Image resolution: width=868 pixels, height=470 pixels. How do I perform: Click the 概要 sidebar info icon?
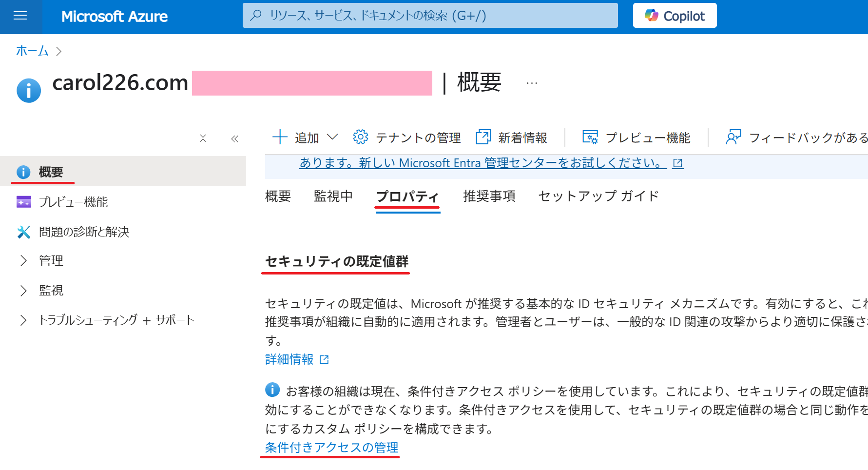pos(23,172)
